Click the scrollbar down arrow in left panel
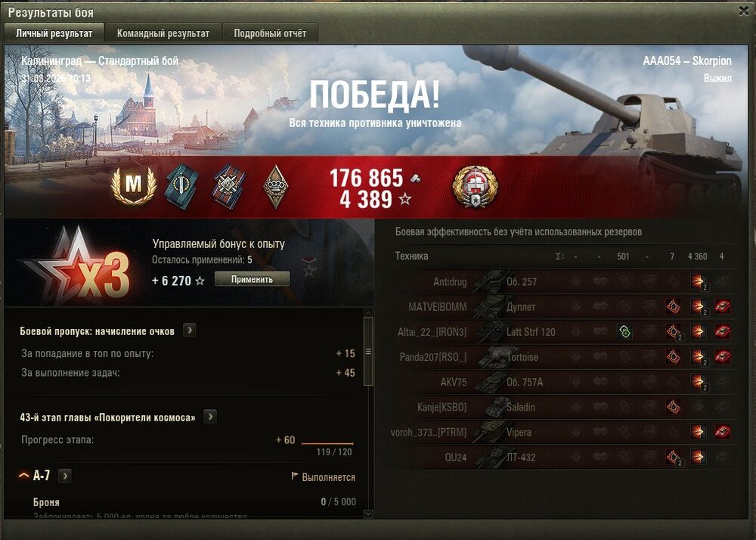 (x=368, y=514)
